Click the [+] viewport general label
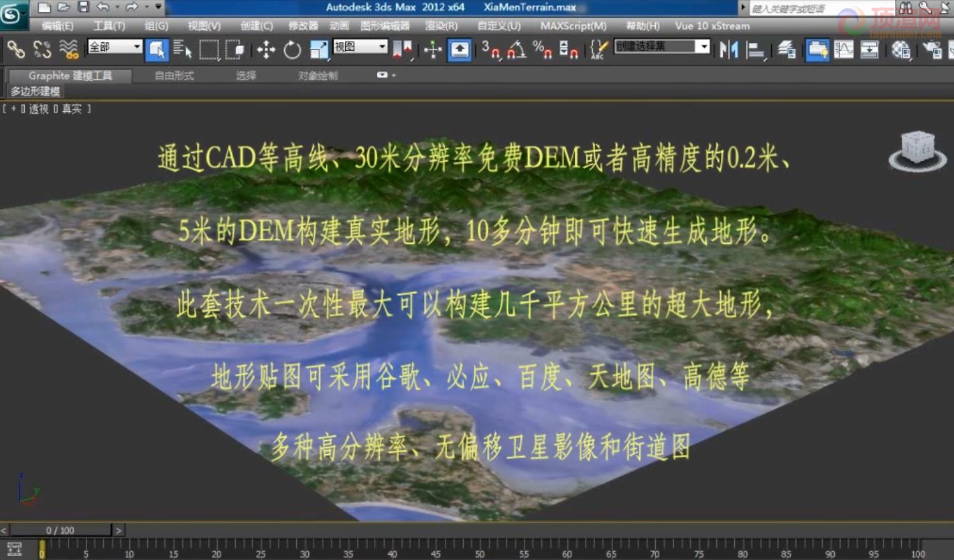 click(13, 109)
